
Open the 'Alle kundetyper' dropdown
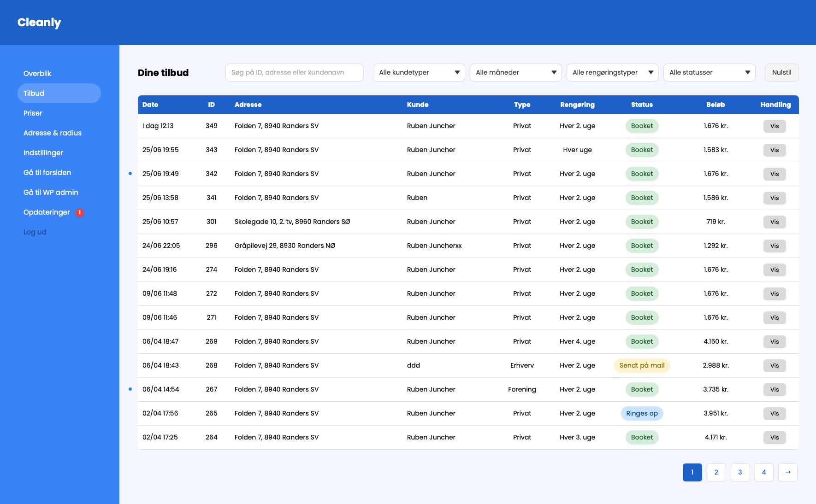click(x=419, y=72)
